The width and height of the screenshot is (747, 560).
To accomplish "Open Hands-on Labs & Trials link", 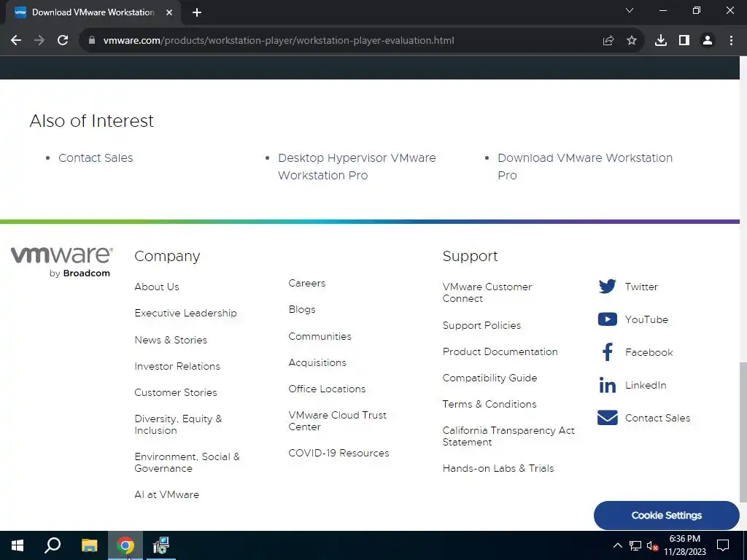I will [x=498, y=468].
